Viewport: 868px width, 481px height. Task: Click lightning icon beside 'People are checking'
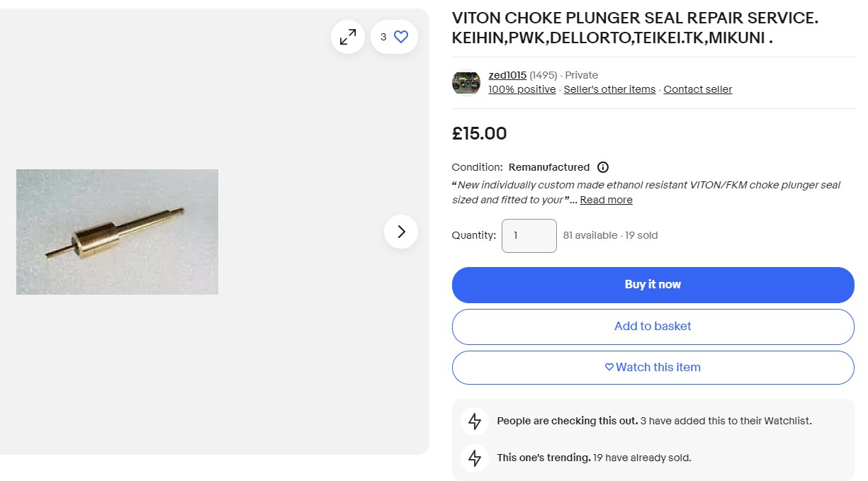pyautogui.click(x=475, y=421)
